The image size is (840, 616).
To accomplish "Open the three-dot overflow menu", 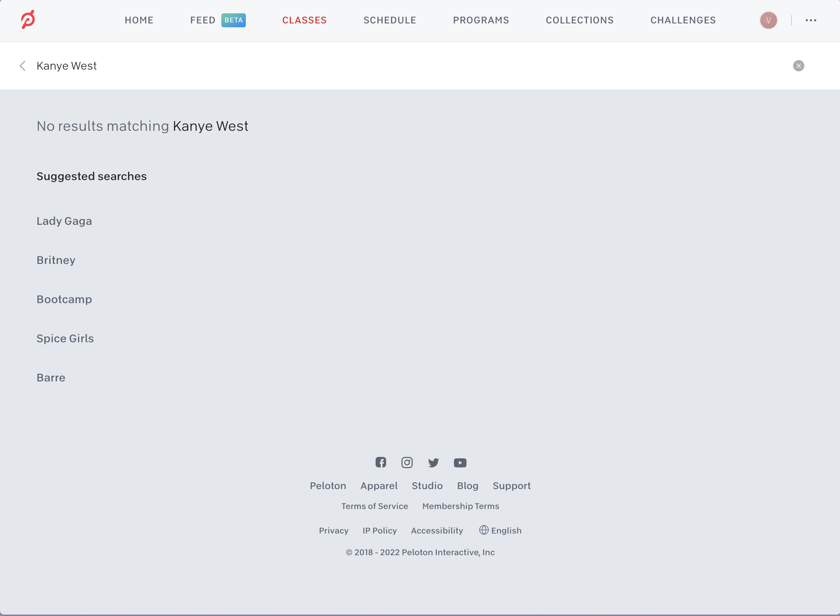I will point(811,20).
